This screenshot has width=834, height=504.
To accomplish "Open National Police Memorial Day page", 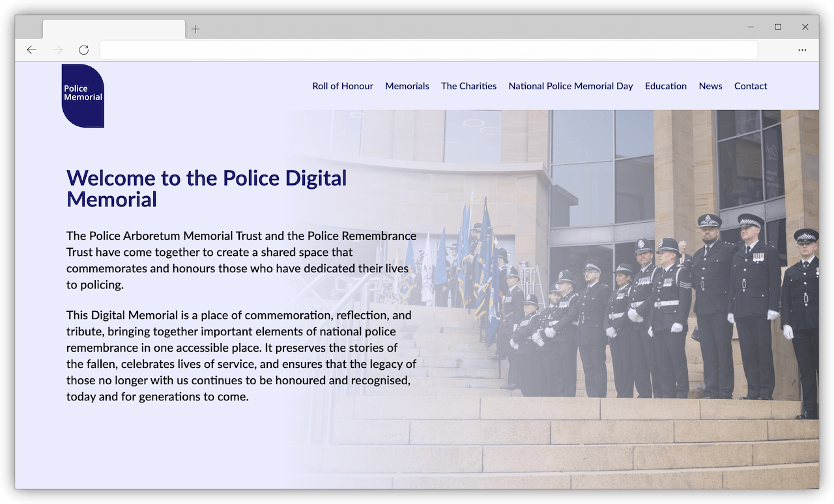I will (571, 86).
